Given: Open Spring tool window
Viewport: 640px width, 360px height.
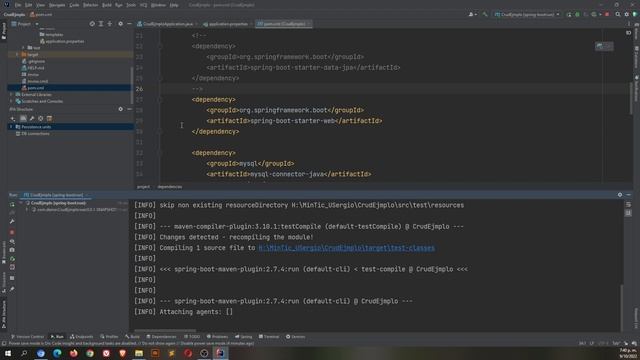Looking at the screenshot, I should (x=244, y=337).
